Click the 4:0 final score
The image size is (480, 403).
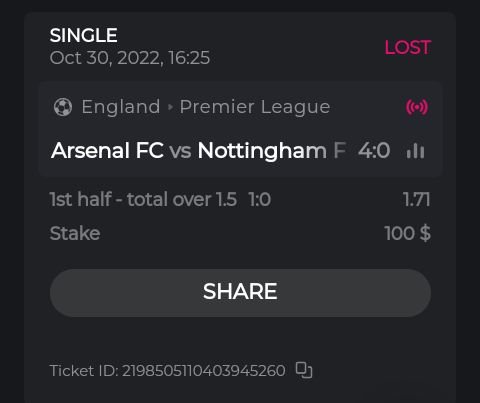point(374,151)
